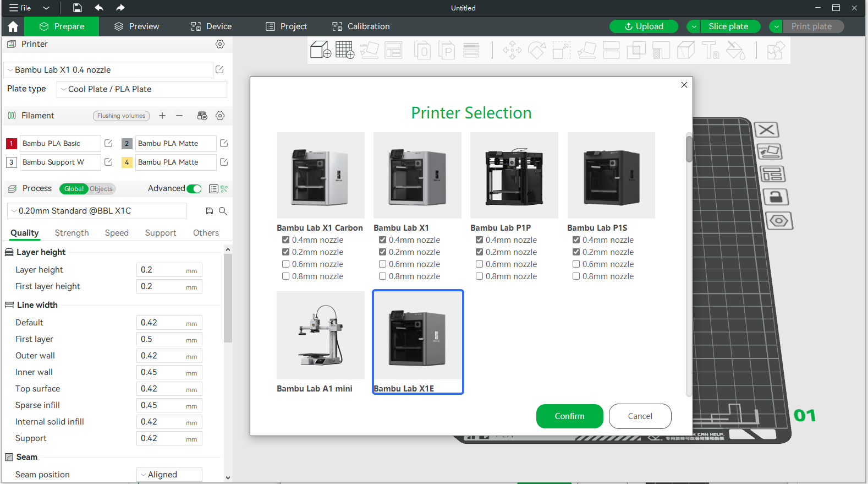Toggle the Advanced mode switch
The height and width of the screenshot is (484, 868).
(x=194, y=189)
